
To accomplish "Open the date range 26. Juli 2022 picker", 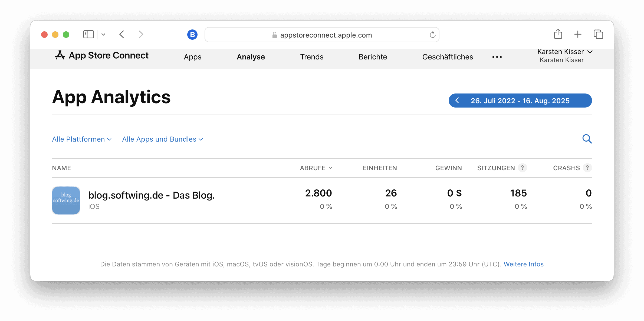I will pos(520,101).
